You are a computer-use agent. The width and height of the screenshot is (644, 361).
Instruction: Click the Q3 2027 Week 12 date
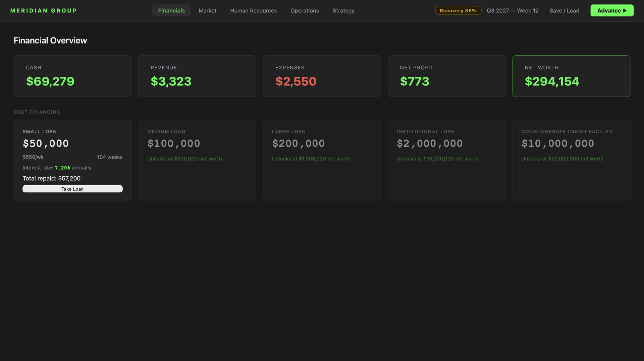512,10
